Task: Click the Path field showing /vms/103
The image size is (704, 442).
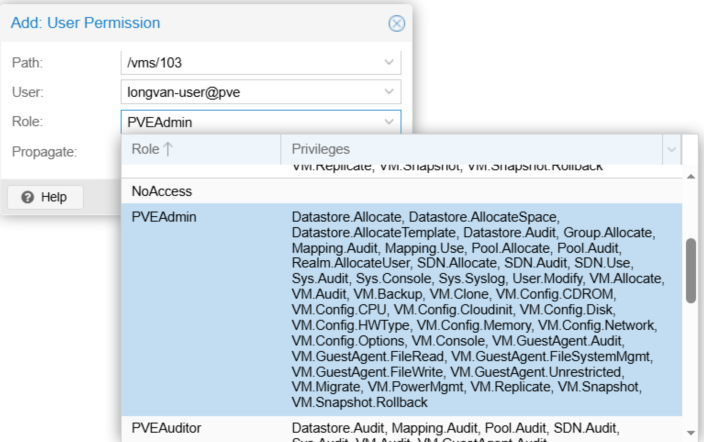Action: click(261, 62)
